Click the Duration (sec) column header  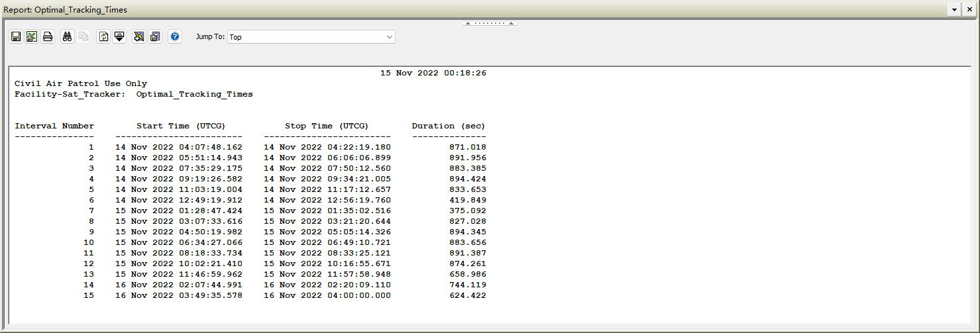tap(449, 126)
